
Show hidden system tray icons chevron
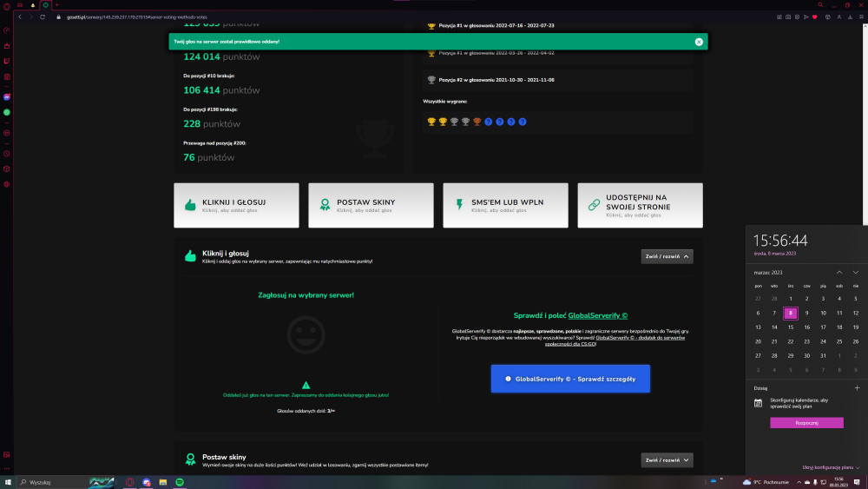(x=799, y=482)
